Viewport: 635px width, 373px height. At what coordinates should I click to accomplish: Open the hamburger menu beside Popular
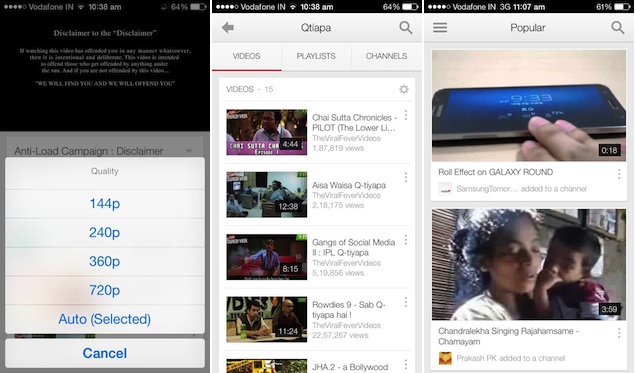[x=440, y=28]
